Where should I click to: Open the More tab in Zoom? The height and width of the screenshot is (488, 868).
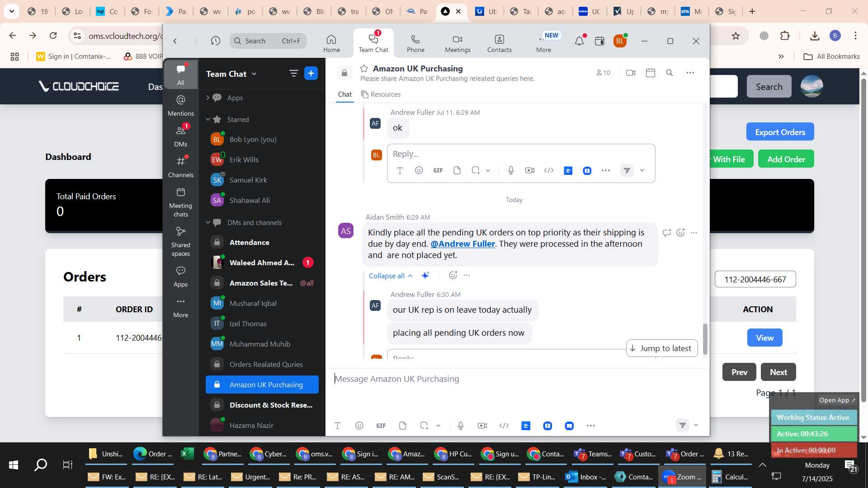click(x=543, y=43)
